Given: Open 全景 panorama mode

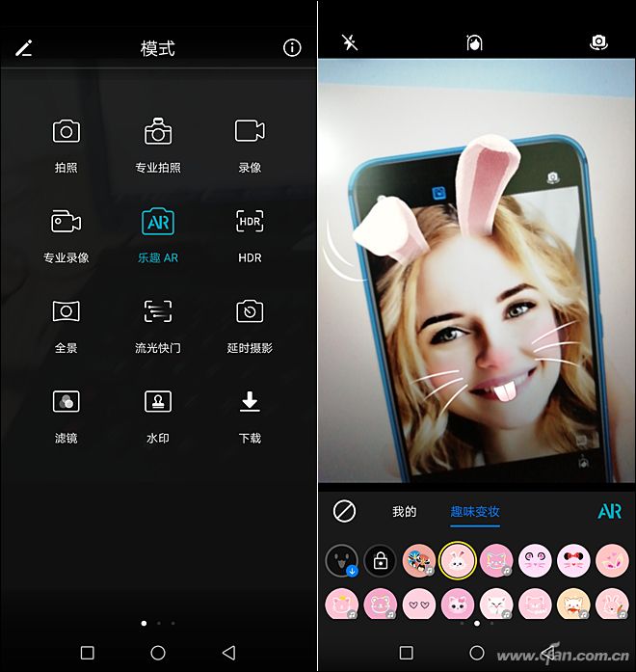Looking at the screenshot, I should [66, 311].
